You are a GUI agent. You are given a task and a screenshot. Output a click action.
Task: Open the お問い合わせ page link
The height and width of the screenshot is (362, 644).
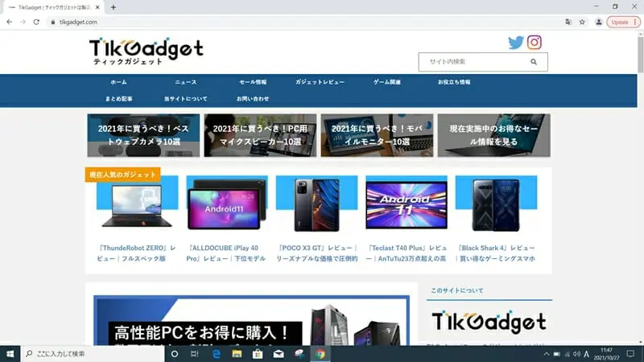(x=253, y=99)
